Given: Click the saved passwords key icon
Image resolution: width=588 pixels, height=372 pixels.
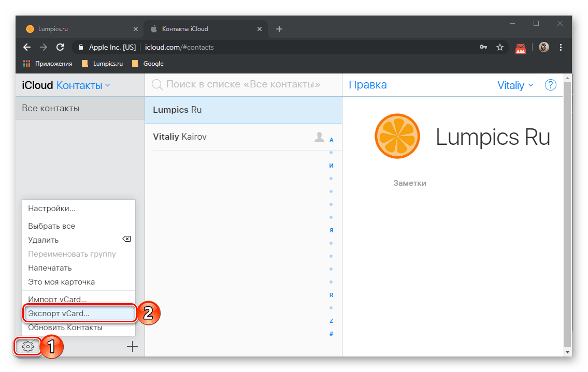Looking at the screenshot, I should (483, 47).
